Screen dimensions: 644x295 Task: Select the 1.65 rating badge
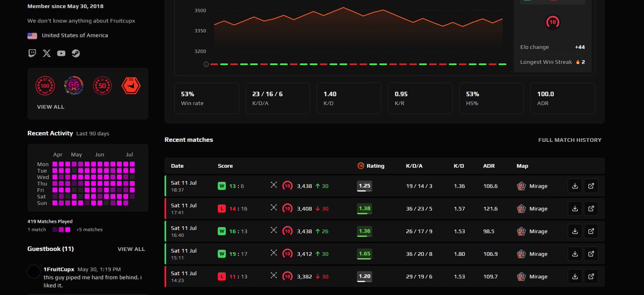pos(364,254)
